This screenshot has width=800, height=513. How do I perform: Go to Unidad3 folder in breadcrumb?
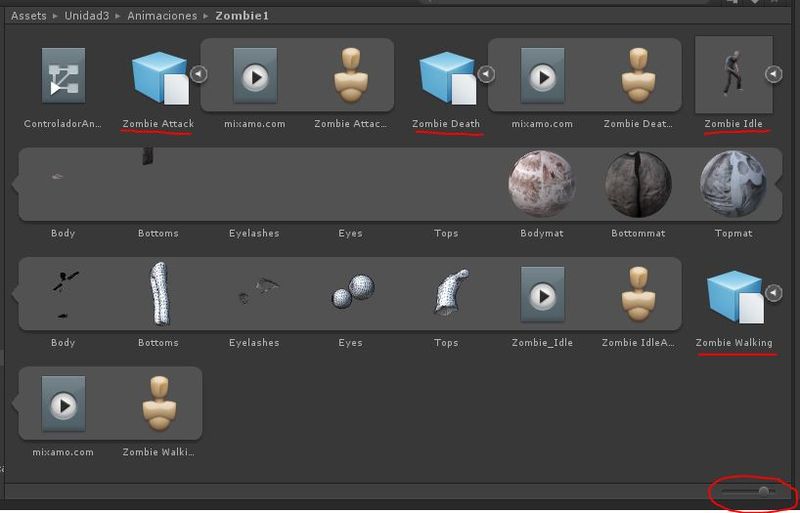[x=87, y=16]
